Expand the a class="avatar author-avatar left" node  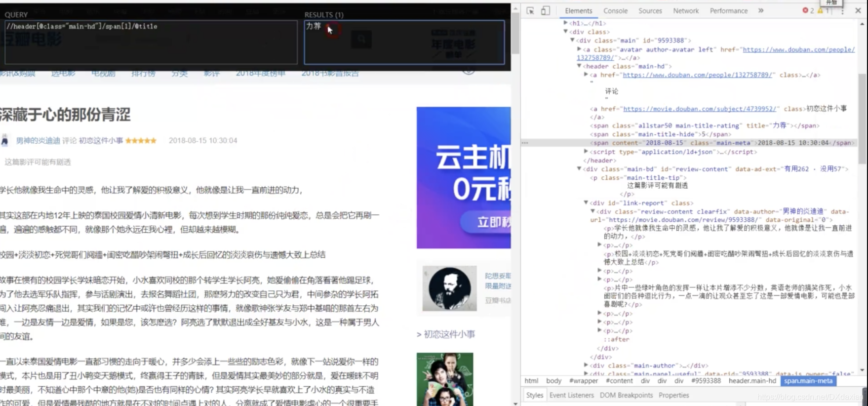coord(579,49)
